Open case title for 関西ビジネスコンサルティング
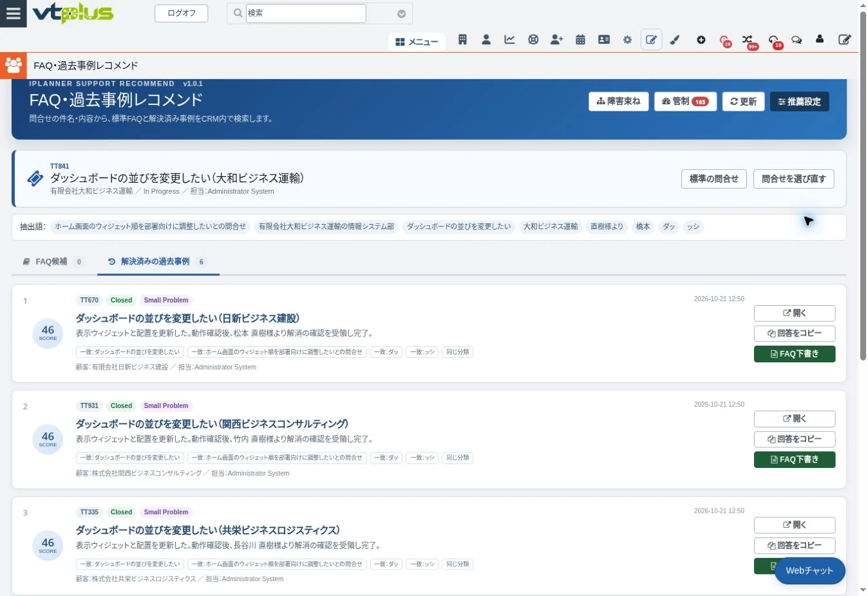 pyautogui.click(x=212, y=424)
